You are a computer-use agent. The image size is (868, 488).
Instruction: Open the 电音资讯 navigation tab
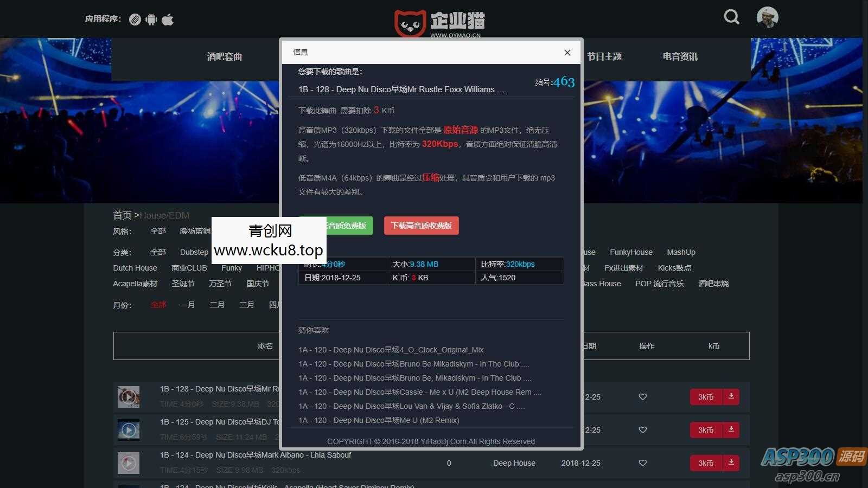pos(679,56)
